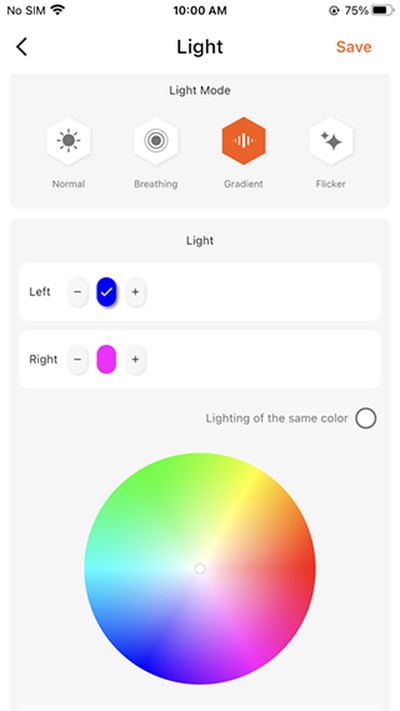Select the blue Left color swatch

coord(107,292)
